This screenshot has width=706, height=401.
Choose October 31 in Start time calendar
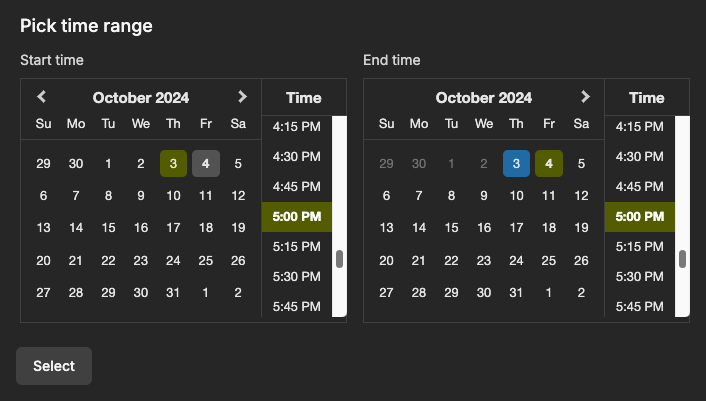coord(173,293)
